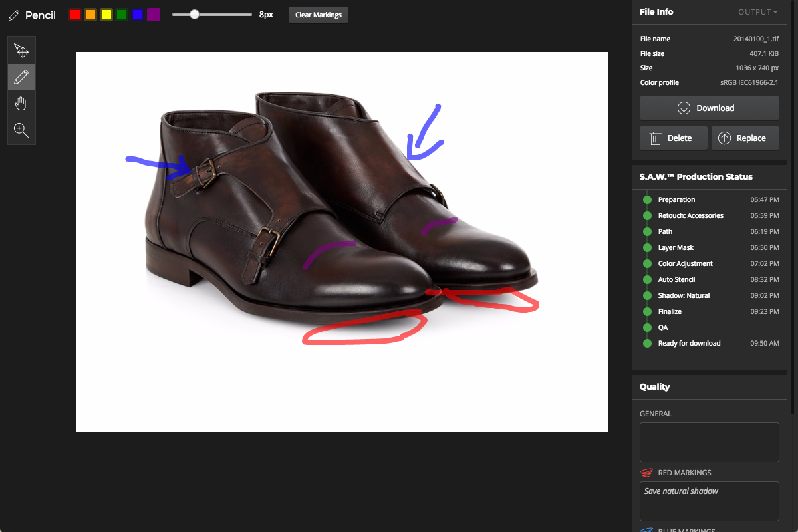The image size is (798, 532).
Task: Click the red scribble icon beside RED MARKINGS
Action: (x=646, y=472)
